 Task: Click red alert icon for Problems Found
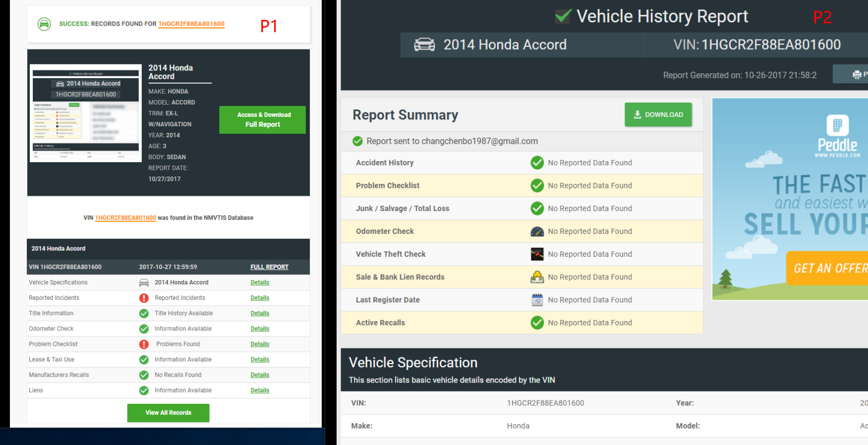[x=144, y=344]
